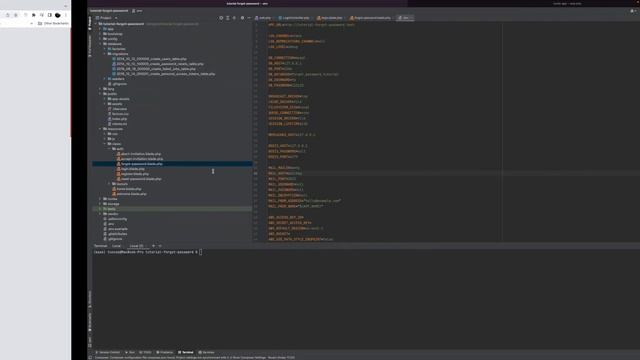Image resolution: width=640 pixels, height=360 pixels.
Task: Open the Services tool window
Action: 207,352
